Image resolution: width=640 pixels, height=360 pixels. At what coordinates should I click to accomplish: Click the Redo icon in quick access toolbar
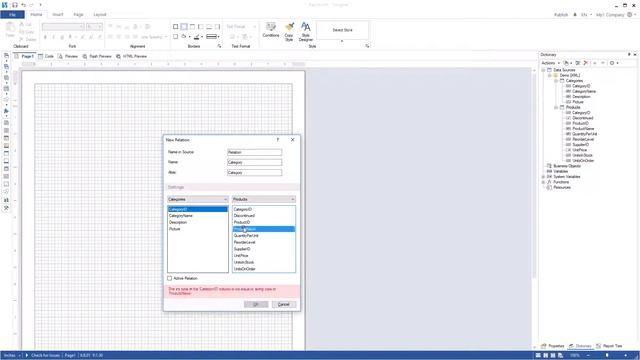point(32,5)
